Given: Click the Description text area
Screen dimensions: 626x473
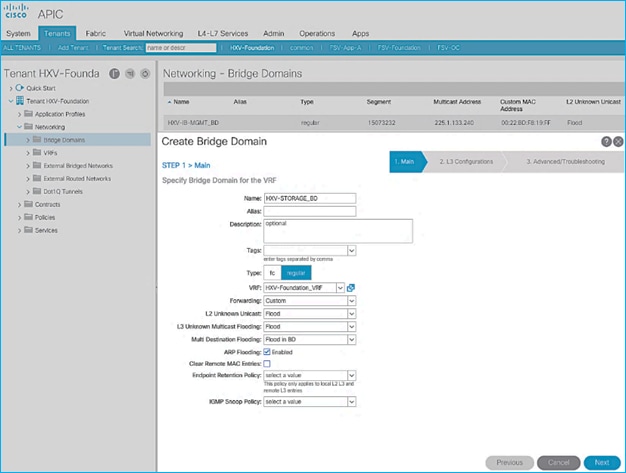Looking at the screenshot, I should pyautogui.click(x=338, y=231).
